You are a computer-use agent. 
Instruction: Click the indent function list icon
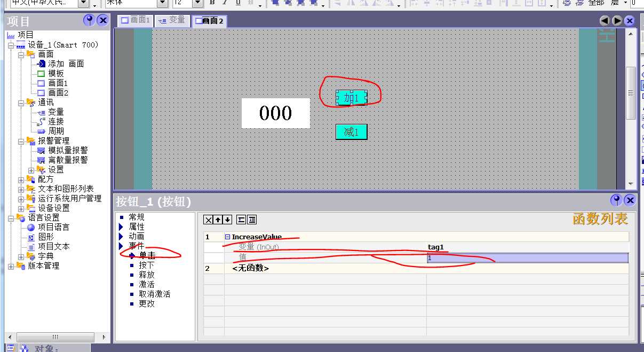[x=252, y=220]
